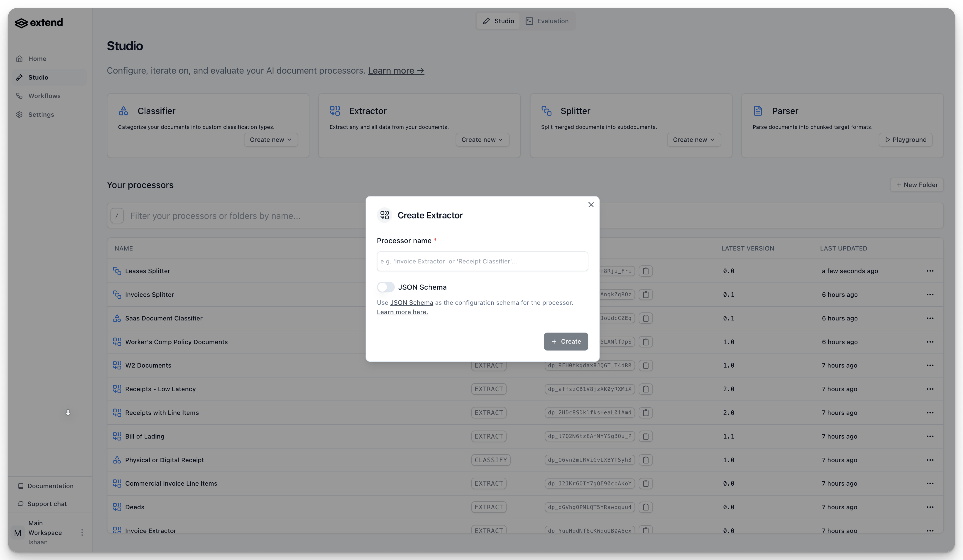The height and width of the screenshot is (560, 963).
Task: Open more options for Bill of Lading
Action: click(930, 436)
